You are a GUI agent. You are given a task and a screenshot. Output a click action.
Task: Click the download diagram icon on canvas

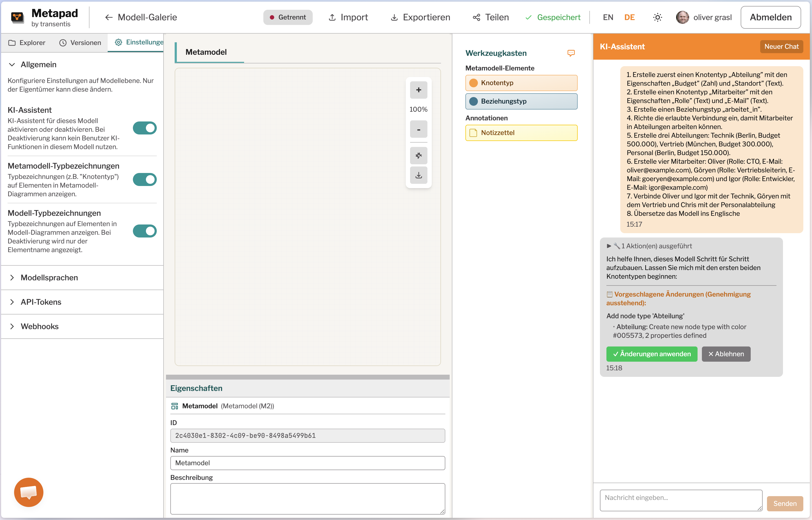coord(418,175)
